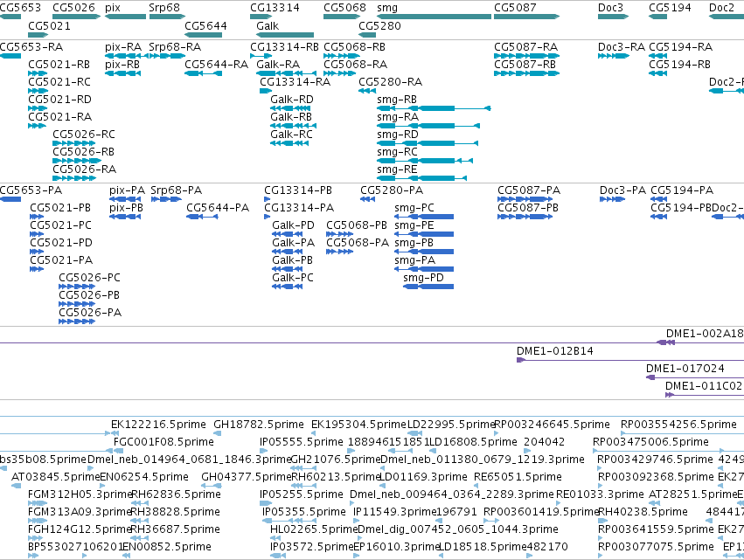Screen dimensions: 744x560
Task: Select the smg-PC protein feature
Action: 424,217
